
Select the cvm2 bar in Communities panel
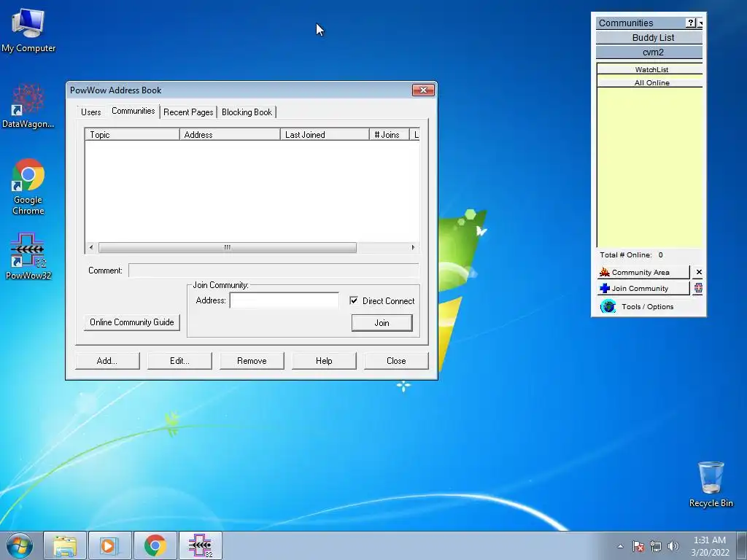click(649, 52)
